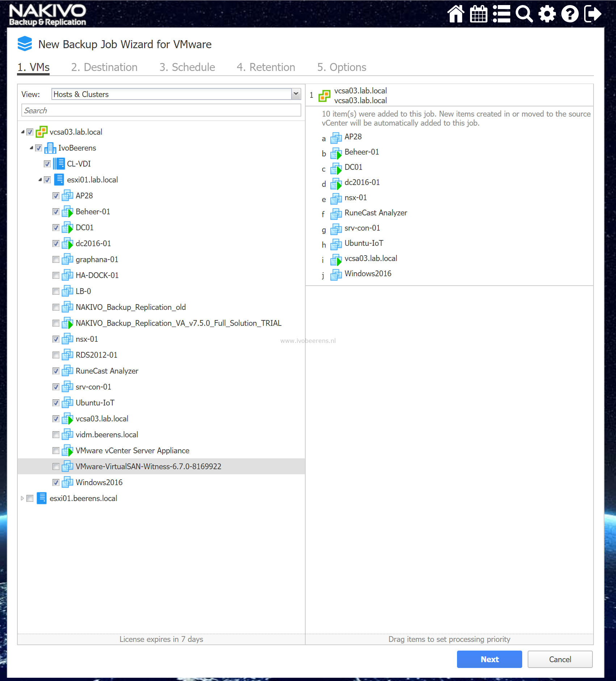Click the running VM icon for VMware vCenter Server Appliance
The image size is (616, 681).
point(67,450)
